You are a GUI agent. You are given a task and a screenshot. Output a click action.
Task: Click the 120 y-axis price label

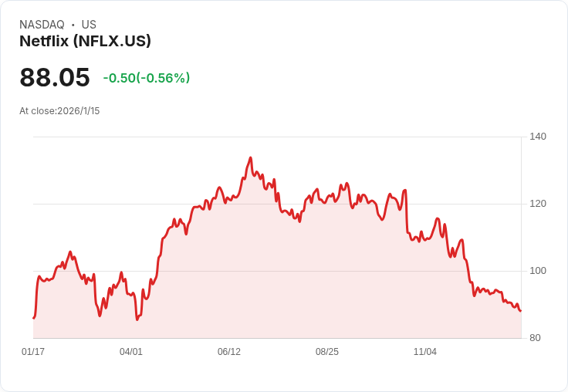(x=538, y=204)
